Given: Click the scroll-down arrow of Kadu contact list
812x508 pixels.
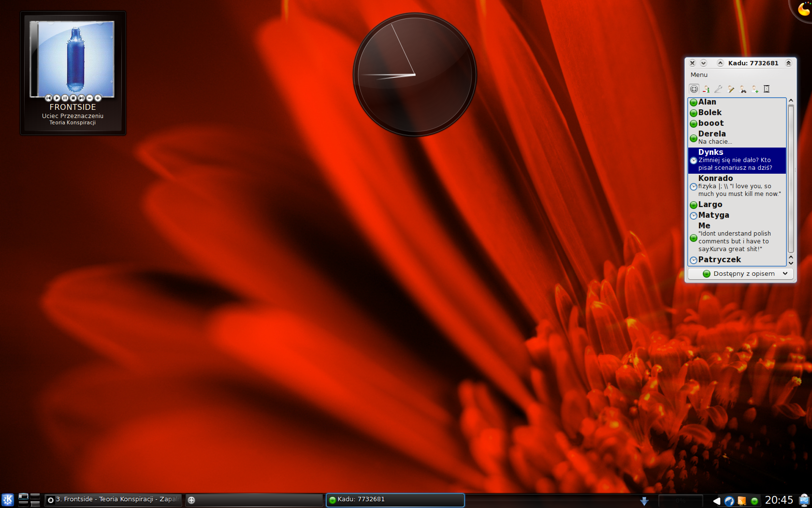Looking at the screenshot, I should [791, 263].
